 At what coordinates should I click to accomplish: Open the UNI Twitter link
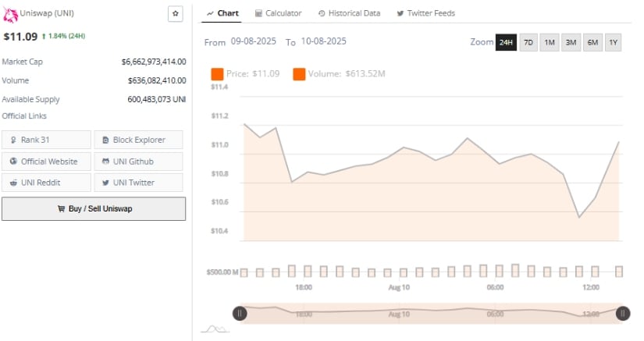(138, 183)
